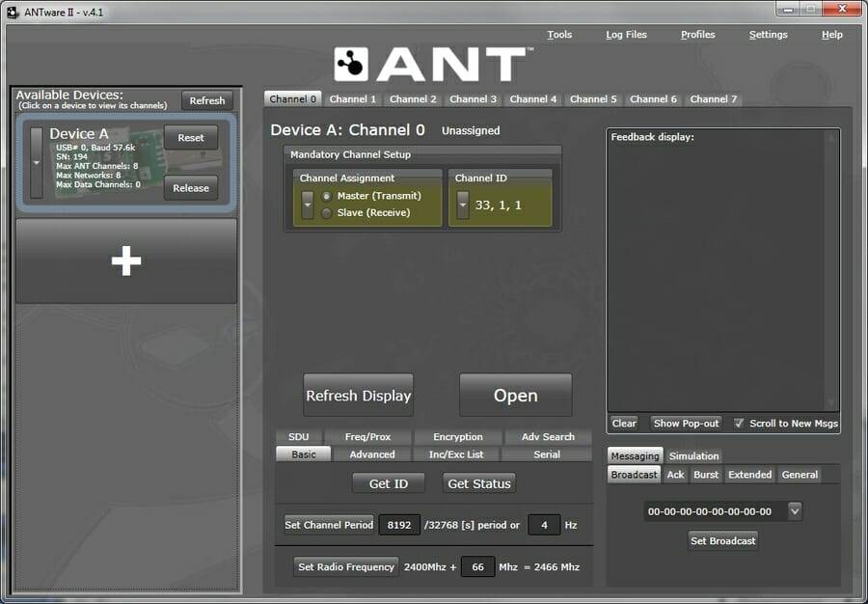Open the Settings menu
Image resolution: width=868 pixels, height=604 pixels.
point(768,35)
